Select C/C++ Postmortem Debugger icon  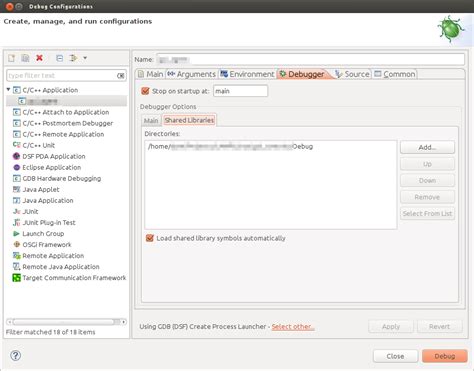coord(17,123)
